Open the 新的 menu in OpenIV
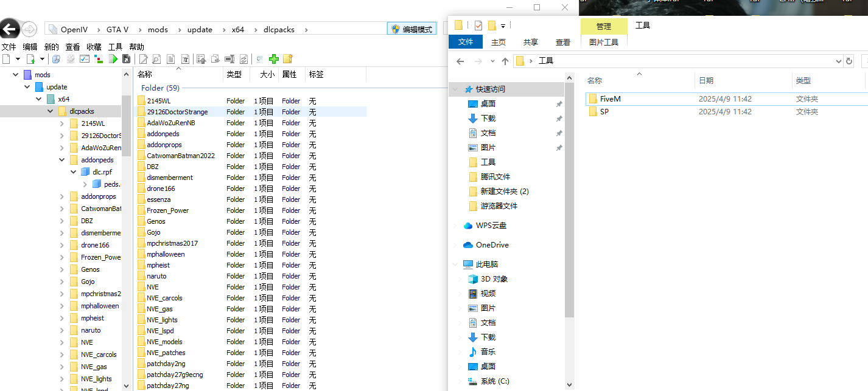This screenshot has height=391, width=868. (52, 47)
